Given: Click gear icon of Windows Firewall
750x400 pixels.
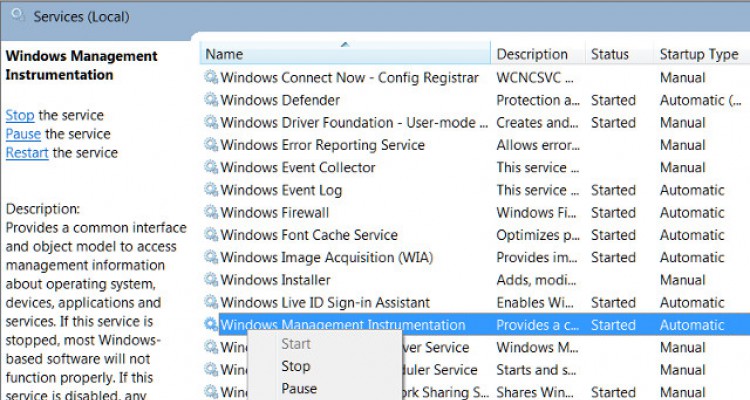Looking at the screenshot, I should pyautogui.click(x=211, y=211).
